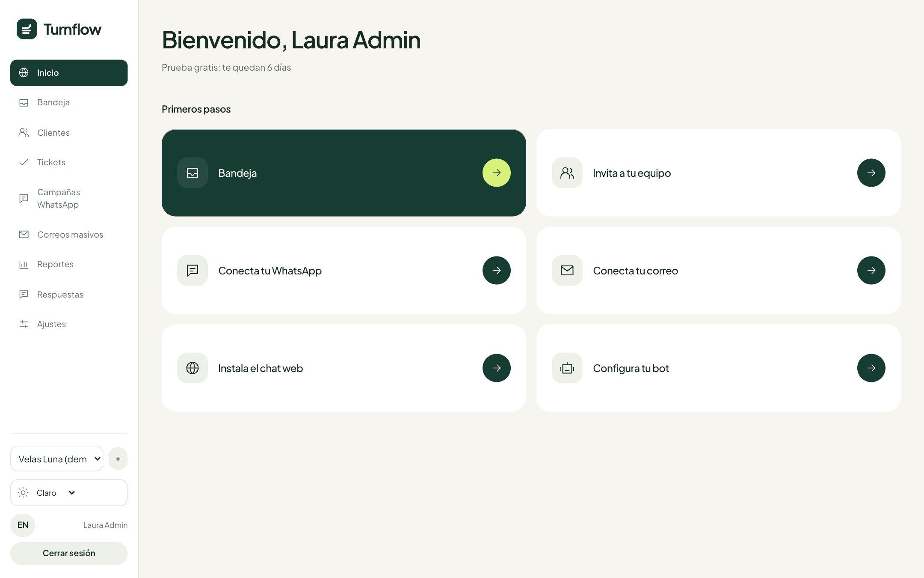Click the robot icon on Configura tu bot
Screen dimensions: 924x578
(x=567, y=368)
